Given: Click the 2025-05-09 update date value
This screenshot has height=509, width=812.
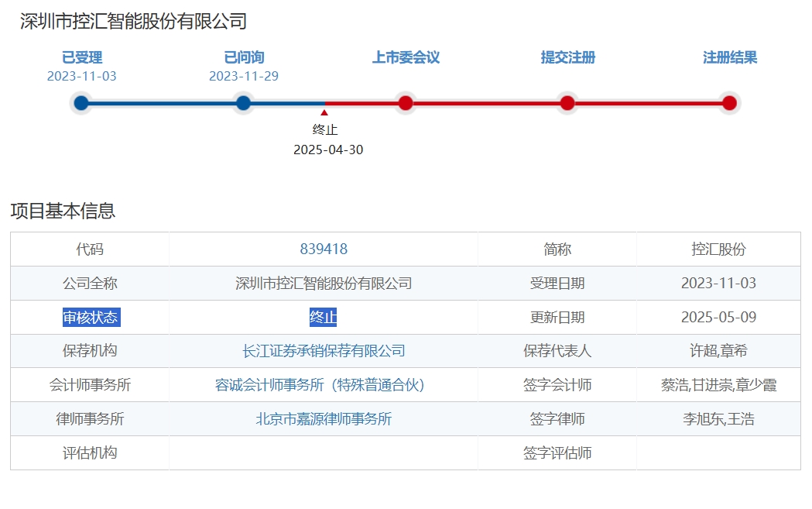Looking at the screenshot, I should pyautogui.click(x=719, y=317).
